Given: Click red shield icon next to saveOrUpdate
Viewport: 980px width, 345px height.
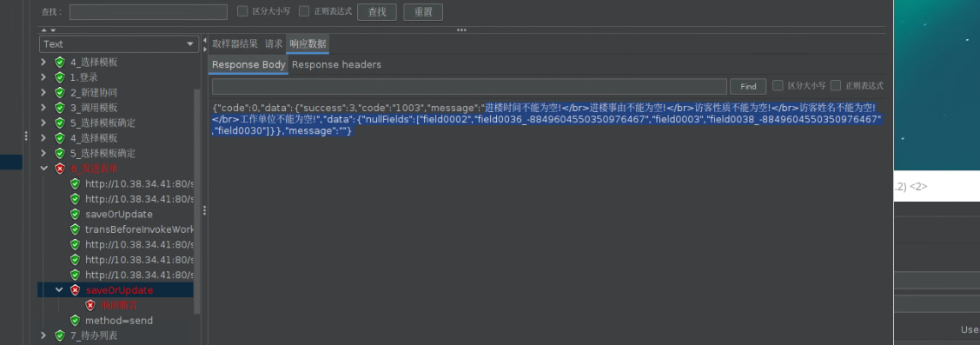Looking at the screenshot, I should [75, 290].
